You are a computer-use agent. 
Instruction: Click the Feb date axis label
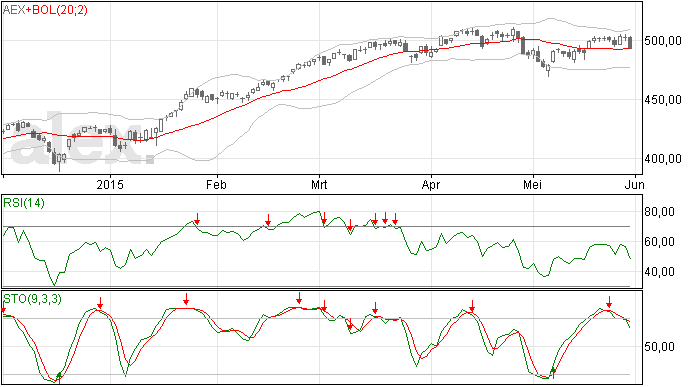[217, 184]
